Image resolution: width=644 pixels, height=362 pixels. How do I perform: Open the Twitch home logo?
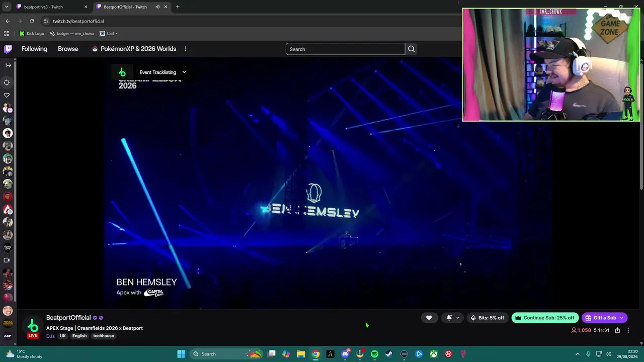pos(8,49)
